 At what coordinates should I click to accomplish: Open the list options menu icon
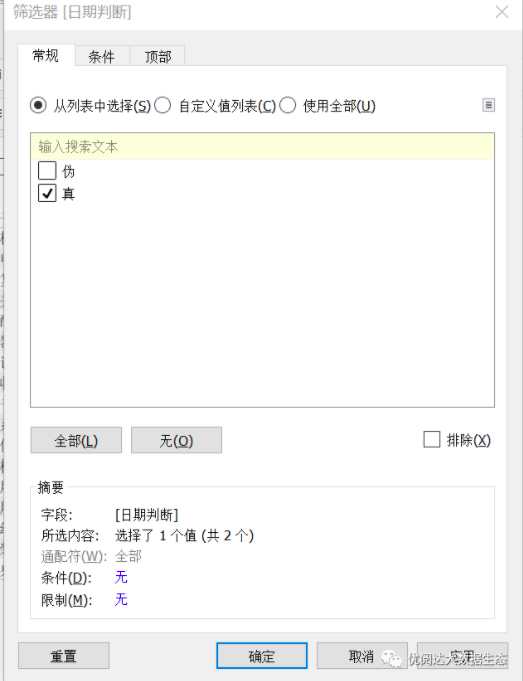(488, 105)
